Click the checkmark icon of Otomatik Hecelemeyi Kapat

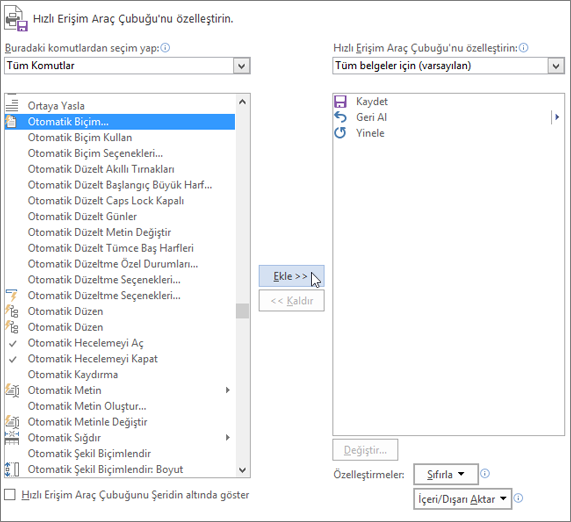tap(13, 359)
